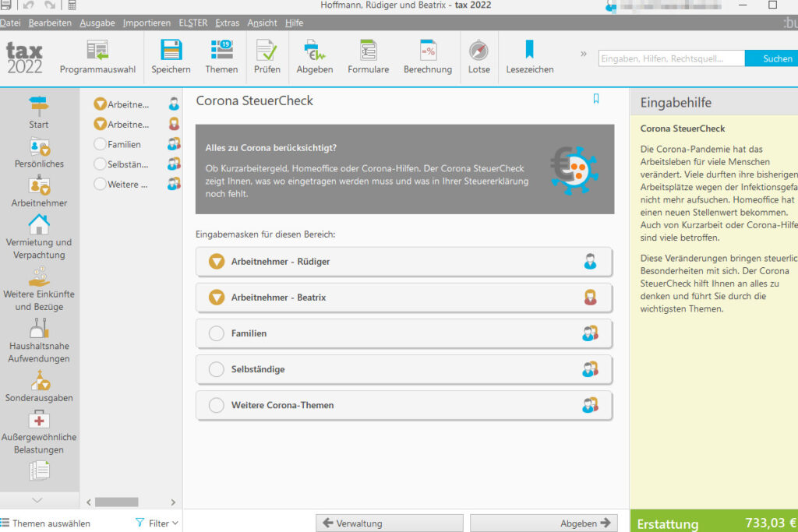Click the Erstattung 733,03 € bar
The height and width of the screenshot is (532, 798).
tap(714, 522)
